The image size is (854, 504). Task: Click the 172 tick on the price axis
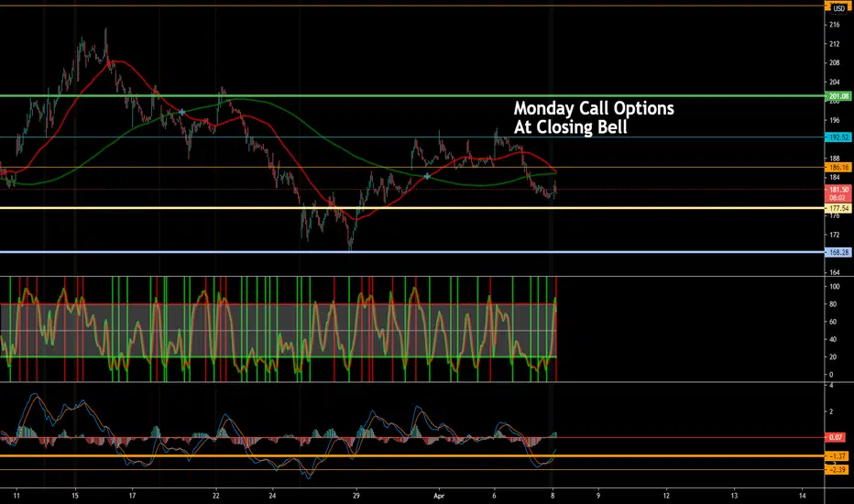835,235
